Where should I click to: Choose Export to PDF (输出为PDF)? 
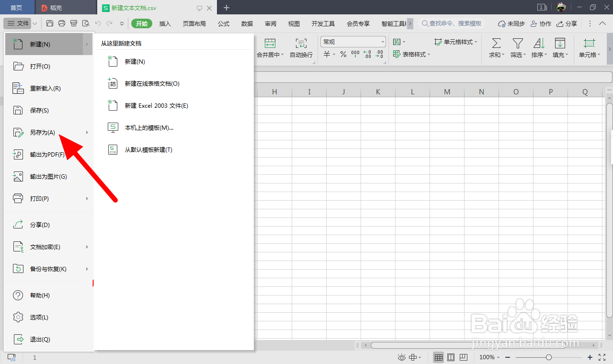click(x=48, y=154)
